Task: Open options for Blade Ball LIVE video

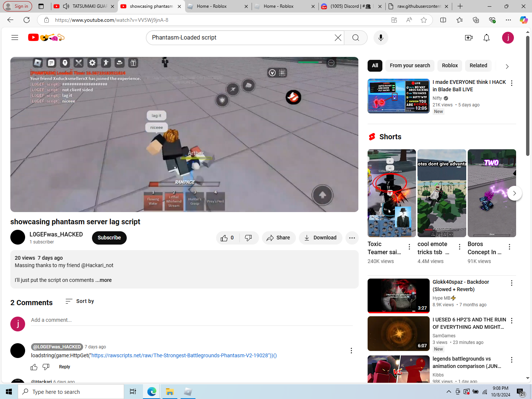Action: tap(512, 83)
